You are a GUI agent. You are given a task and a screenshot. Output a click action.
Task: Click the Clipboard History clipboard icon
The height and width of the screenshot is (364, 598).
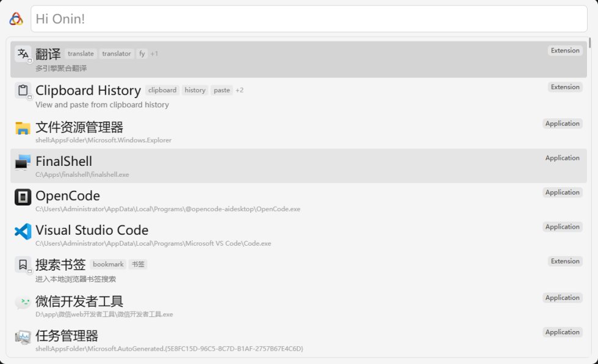(x=23, y=90)
